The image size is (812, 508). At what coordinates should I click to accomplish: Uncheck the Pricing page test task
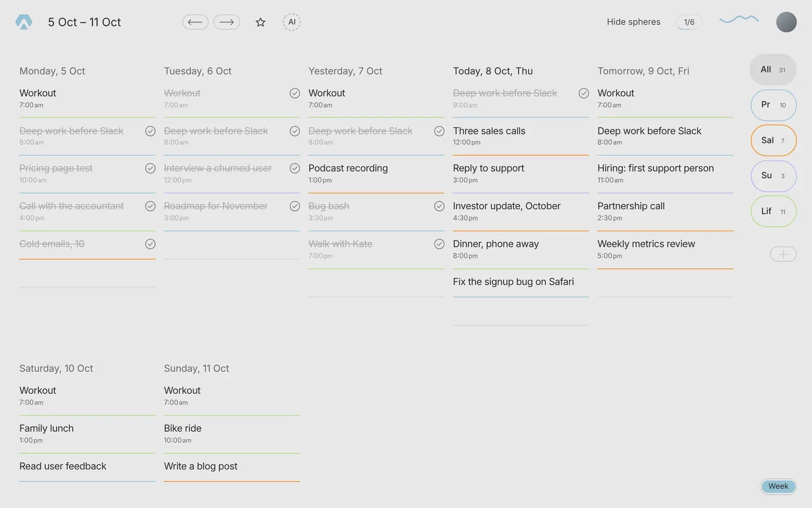pyautogui.click(x=150, y=168)
